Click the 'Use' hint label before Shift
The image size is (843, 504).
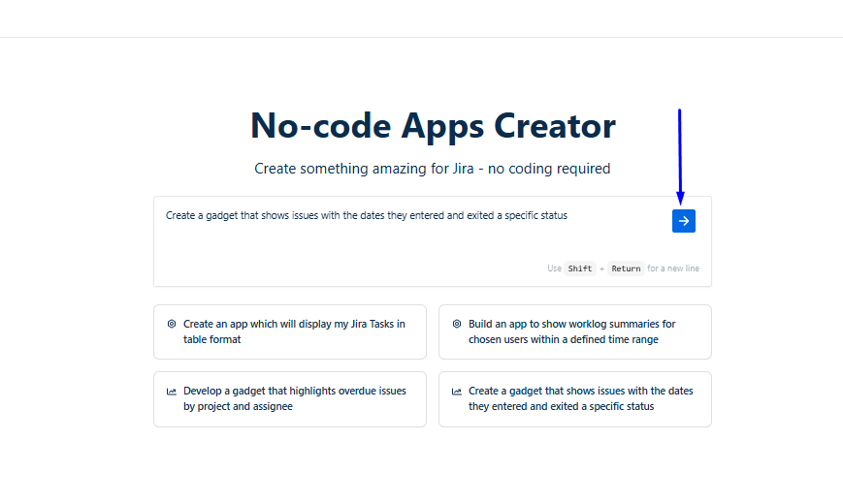pos(554,268)
